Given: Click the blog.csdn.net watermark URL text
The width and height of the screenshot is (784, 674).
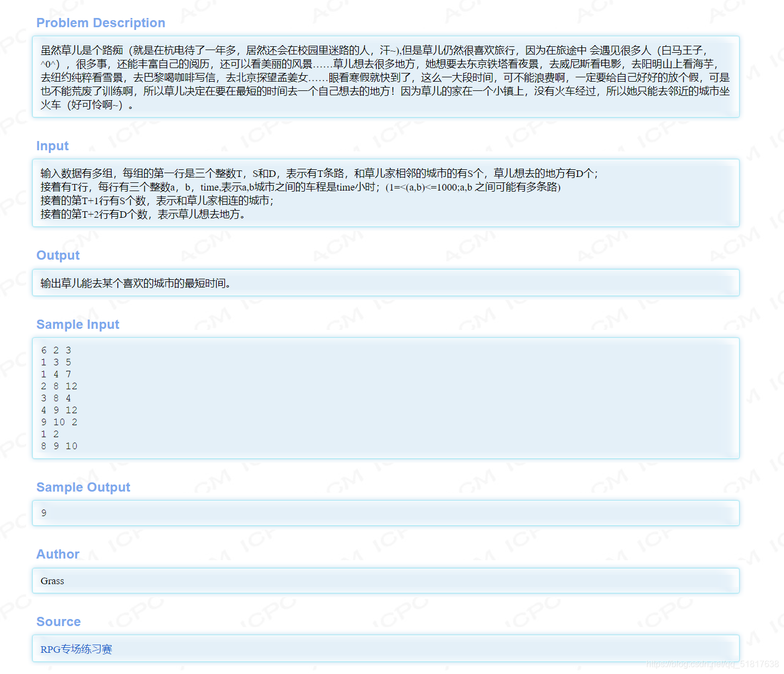Looking at the screenshot, I should [x=713, y=664].
